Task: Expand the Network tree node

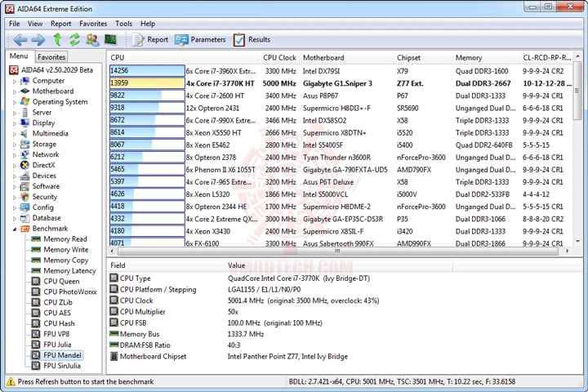Action: click(15, 155)
